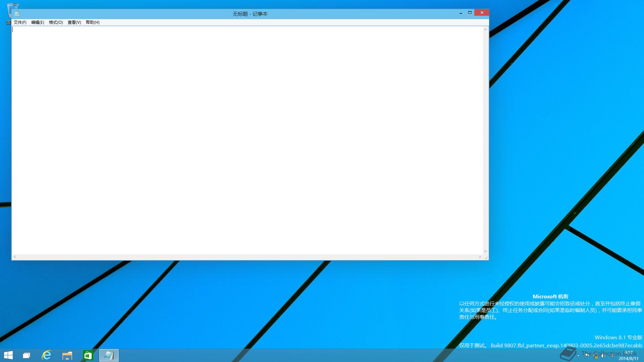644x362 pixels.
Task: Show hidden tray icons arrow
Action: coord(578,356)
